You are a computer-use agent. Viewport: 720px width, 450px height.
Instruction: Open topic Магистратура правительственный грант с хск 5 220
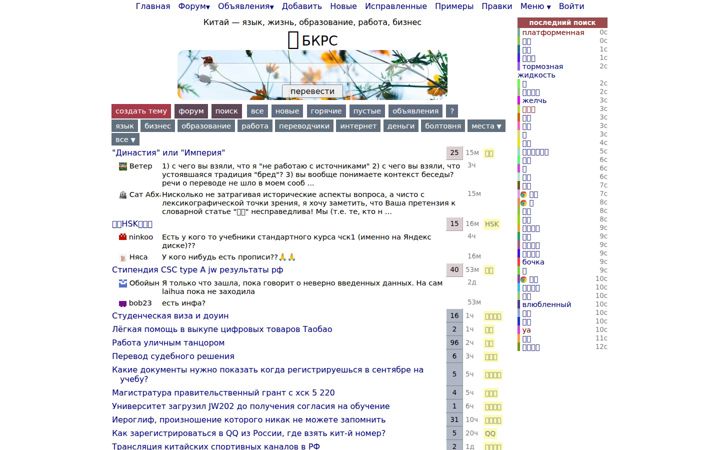point(223,393)
